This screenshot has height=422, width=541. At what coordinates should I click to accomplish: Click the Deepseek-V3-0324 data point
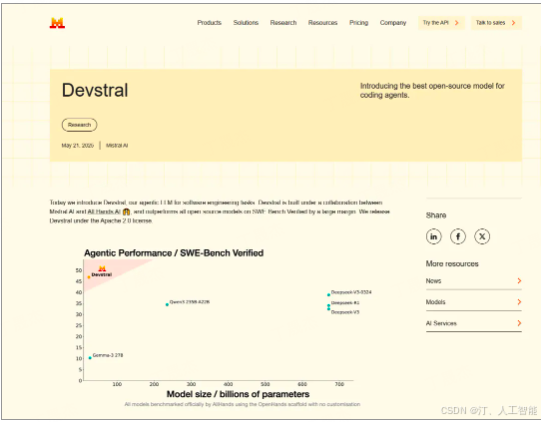tap(328, 295)
